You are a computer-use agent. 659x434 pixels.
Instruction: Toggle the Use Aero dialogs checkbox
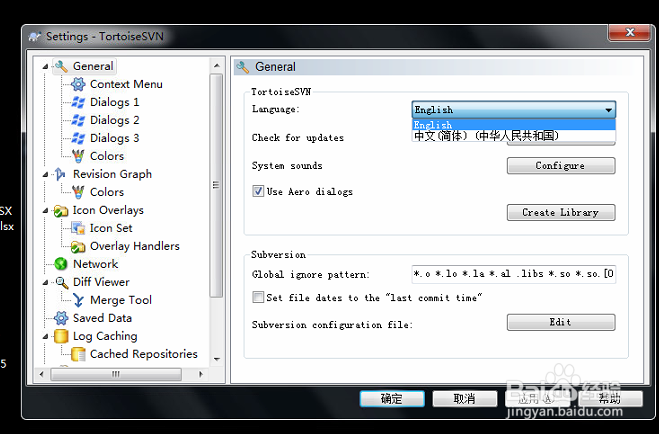(x=258, y=192)
